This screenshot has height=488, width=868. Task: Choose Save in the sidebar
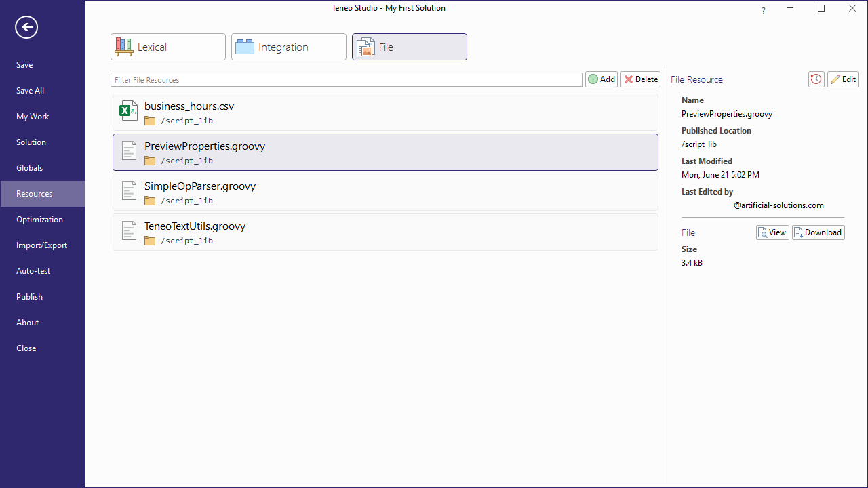(x=42, y=65)
